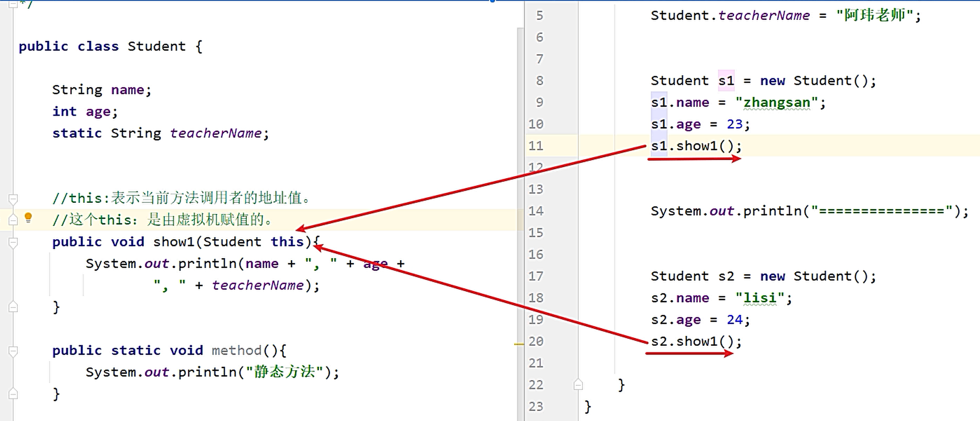Click line number 17 in the gutter
Screen dimensions: 980x421
click(x=536, y=276)
